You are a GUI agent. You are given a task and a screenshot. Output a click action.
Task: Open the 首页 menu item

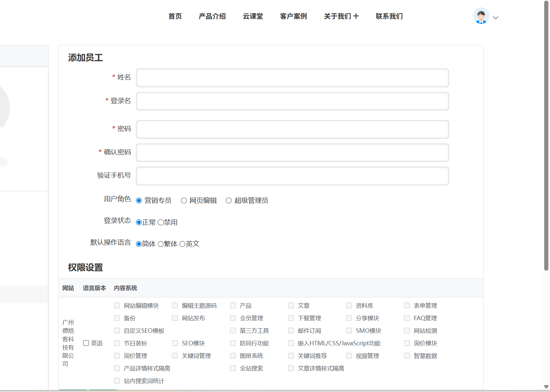[x=175, y=16]
